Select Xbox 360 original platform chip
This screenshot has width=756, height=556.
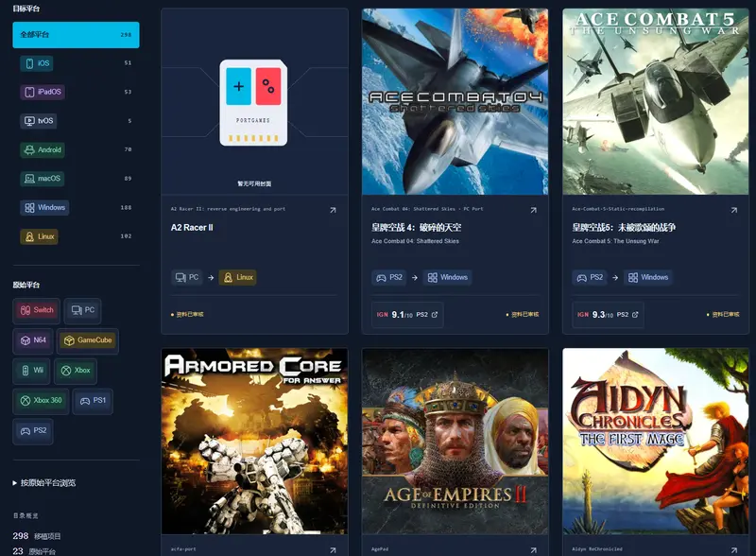coord(41,401)
